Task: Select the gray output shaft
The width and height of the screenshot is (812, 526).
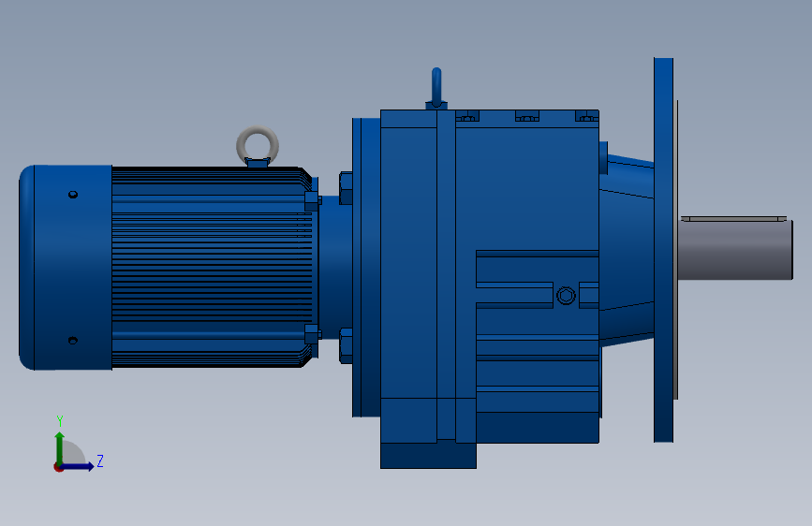Action: [735, 250]
